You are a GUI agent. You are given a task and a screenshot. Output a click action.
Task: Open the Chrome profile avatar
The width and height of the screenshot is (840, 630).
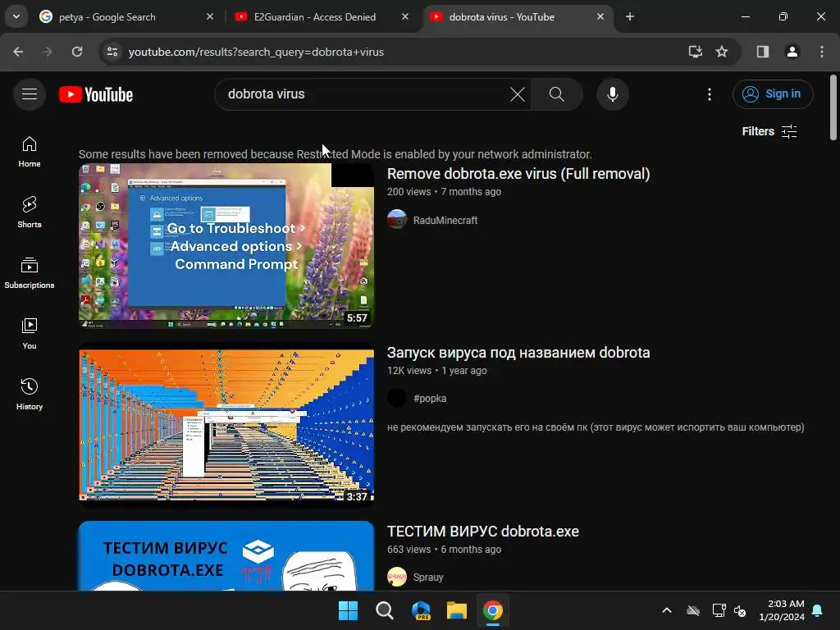click(x=792, y=52)
